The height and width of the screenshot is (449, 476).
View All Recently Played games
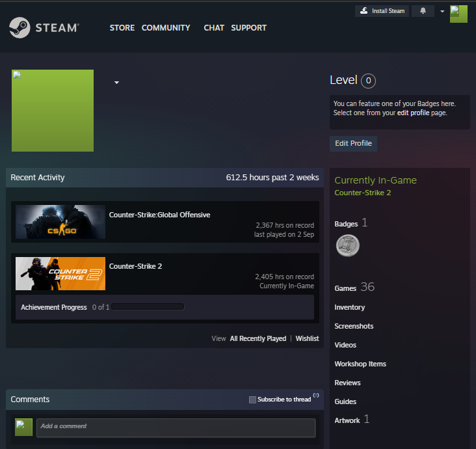pos(258,338)
